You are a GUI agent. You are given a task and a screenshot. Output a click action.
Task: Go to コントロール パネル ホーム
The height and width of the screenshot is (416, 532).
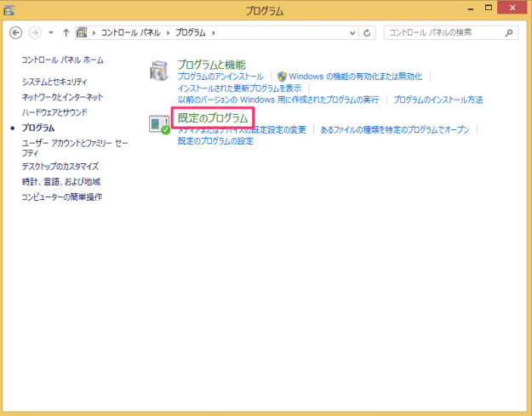62,60
